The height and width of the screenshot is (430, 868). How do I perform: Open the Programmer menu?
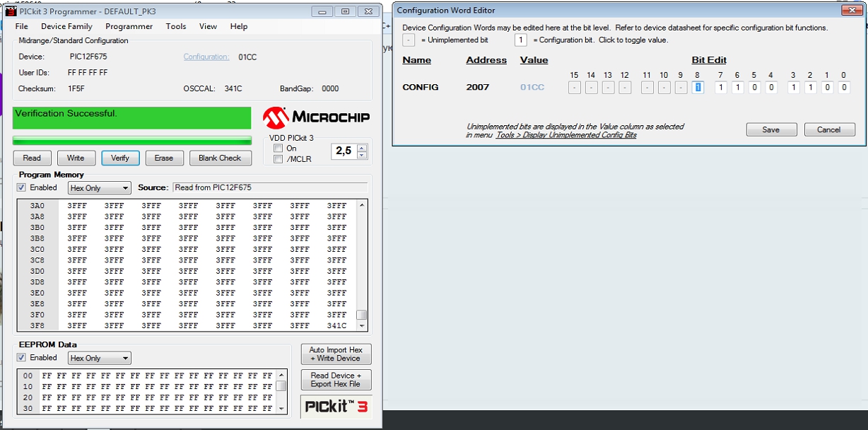tap(129, 26)
